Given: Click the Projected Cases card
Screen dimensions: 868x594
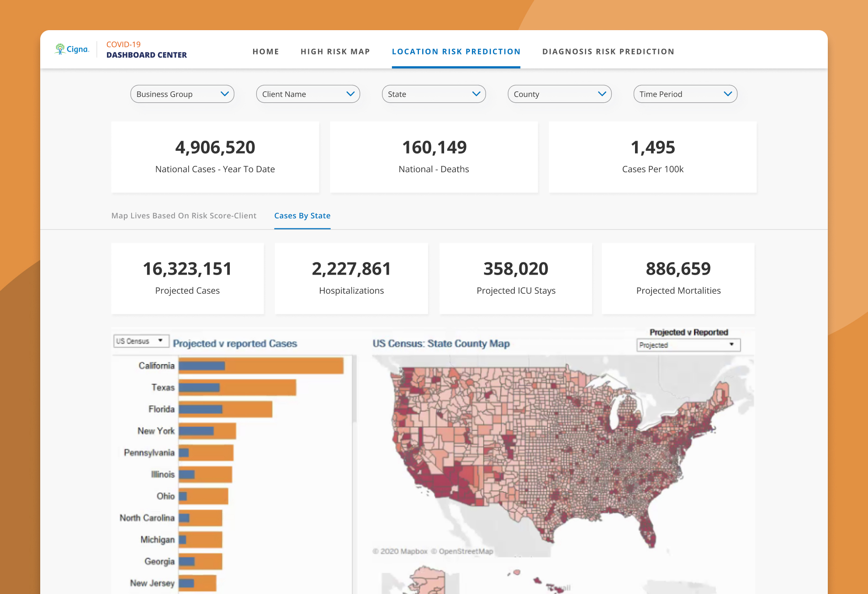Looking at the screenshot, I should click(x=187, y=278).
